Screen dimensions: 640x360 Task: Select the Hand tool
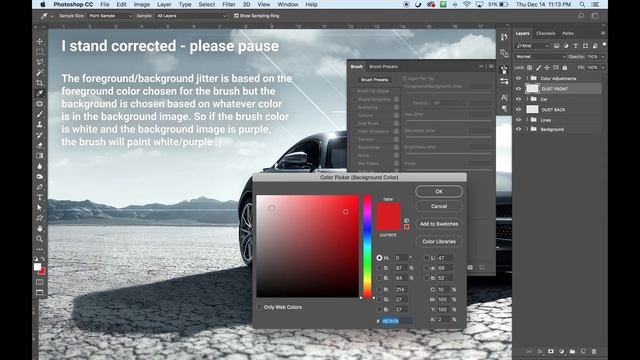point(40,228)
